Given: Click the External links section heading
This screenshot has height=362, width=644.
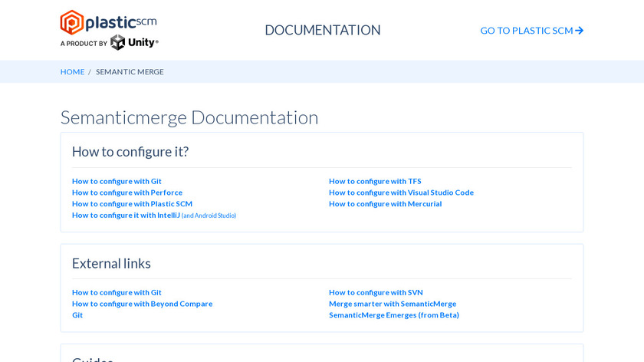Looking at the screenshot, I should pyautogui.click(x=111, y=264).
